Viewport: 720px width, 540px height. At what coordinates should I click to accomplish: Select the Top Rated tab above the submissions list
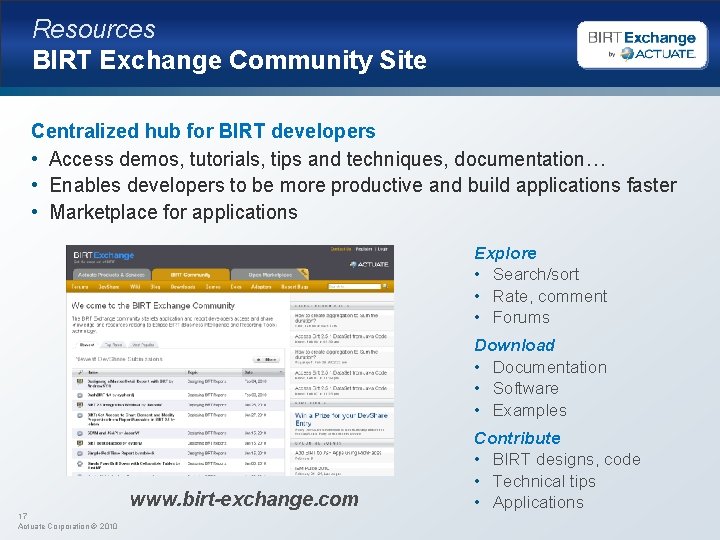tap(114, 344)
